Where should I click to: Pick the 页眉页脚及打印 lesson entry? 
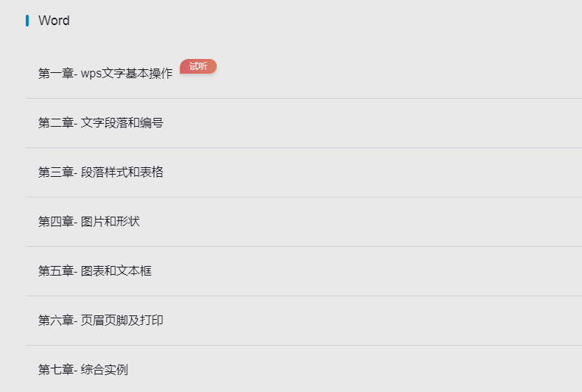(x=122, y=321)
